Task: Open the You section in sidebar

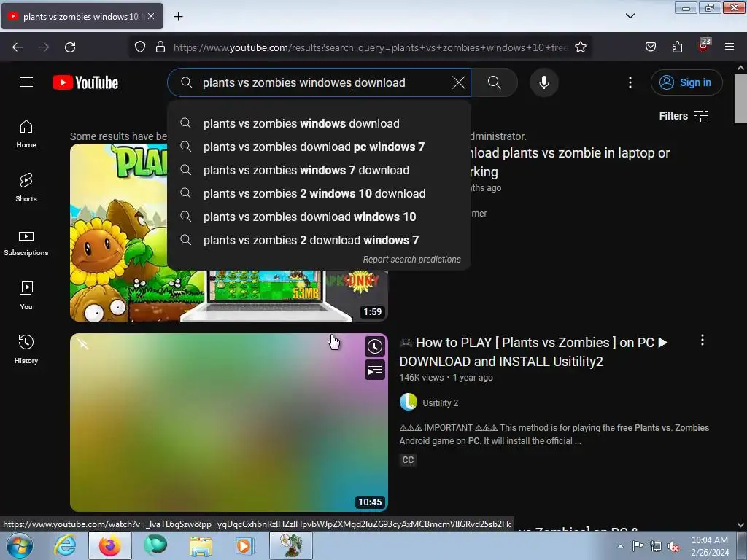Action: pyautogui.click(x=26, y=295)
